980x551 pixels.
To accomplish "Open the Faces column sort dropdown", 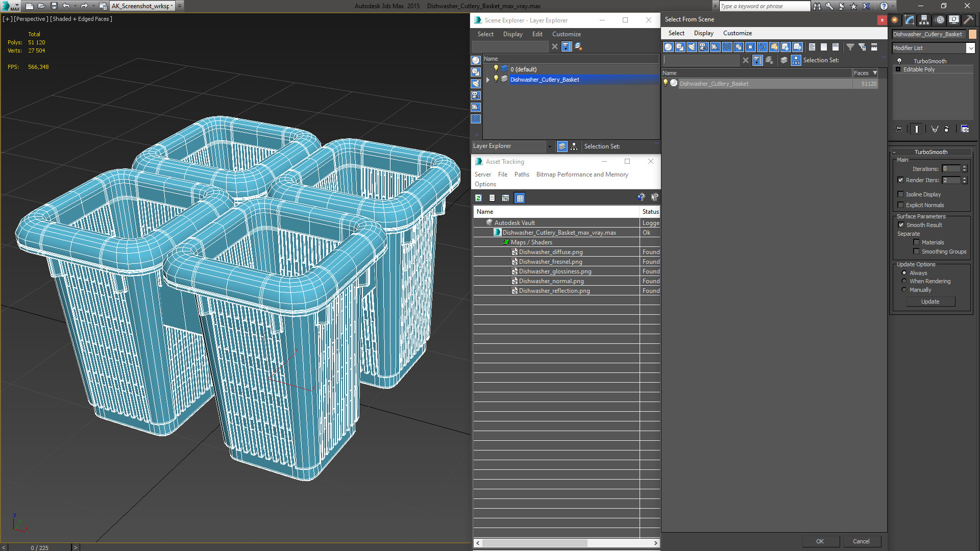I will coord(875,73).
